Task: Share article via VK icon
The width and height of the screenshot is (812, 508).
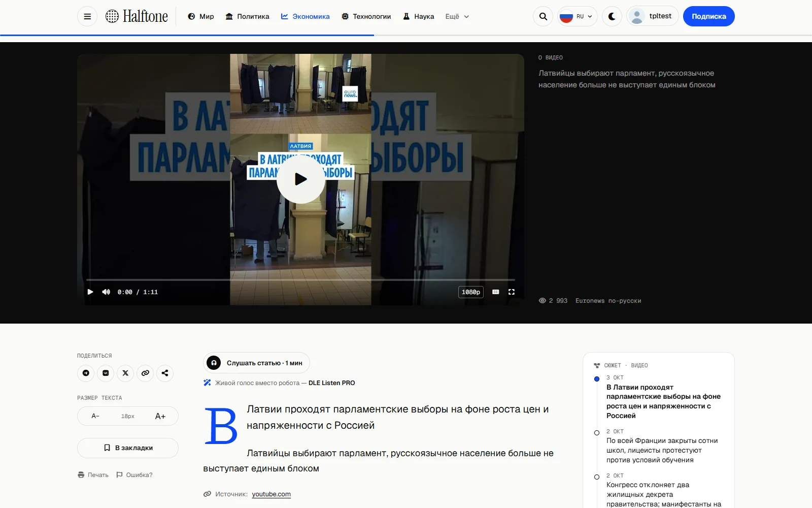Action: (106, 373)
